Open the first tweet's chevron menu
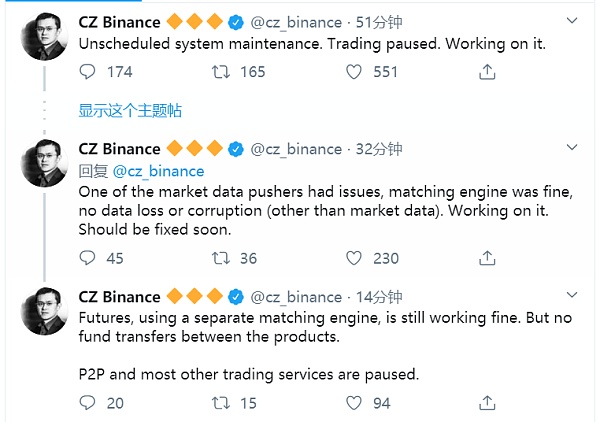This screenshot has width=600, height=422. (571, 19)
